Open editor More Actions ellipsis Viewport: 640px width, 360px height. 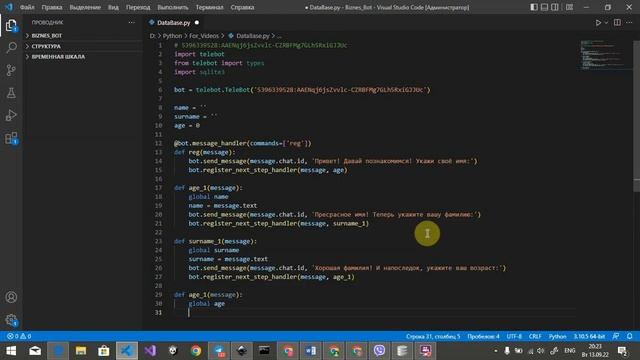pyautogui.click(x=629, y=23)
